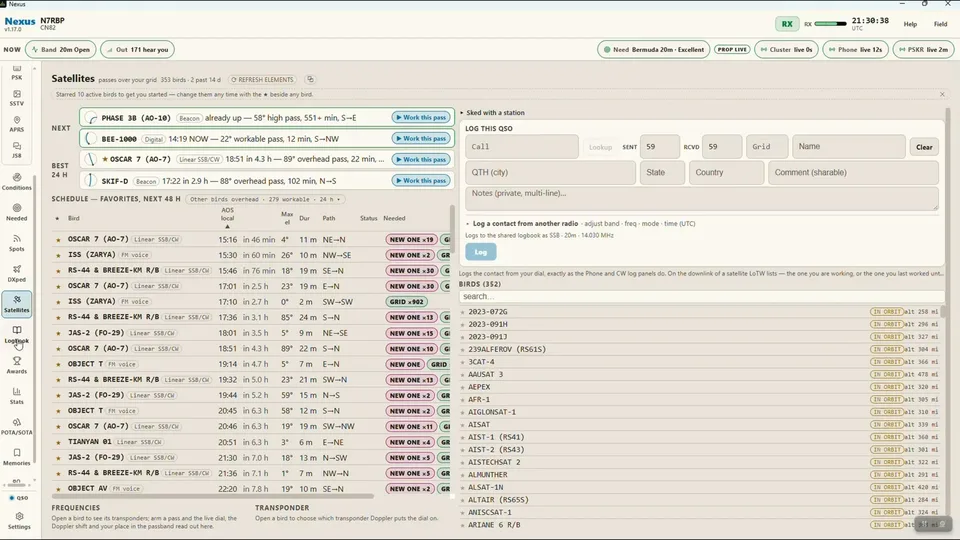Open Other birds overhead dropdown
Viewport: 960px width, 540px height.
point(264,199)
